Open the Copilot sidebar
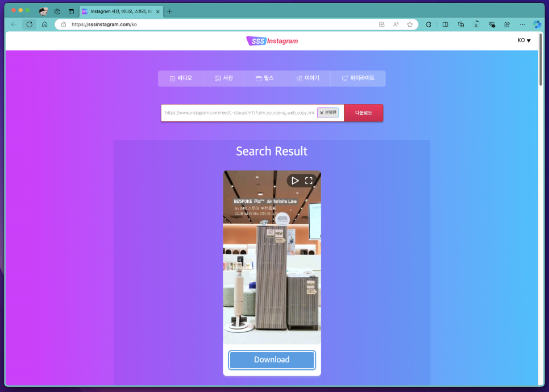Screen dimensions: 549x392 click(537, 24)
